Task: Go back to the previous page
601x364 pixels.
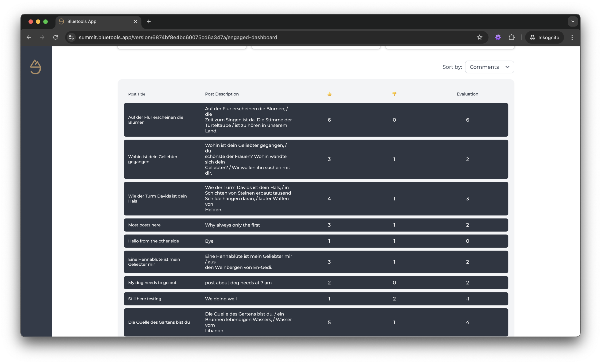Action: [x=29, y=37]
